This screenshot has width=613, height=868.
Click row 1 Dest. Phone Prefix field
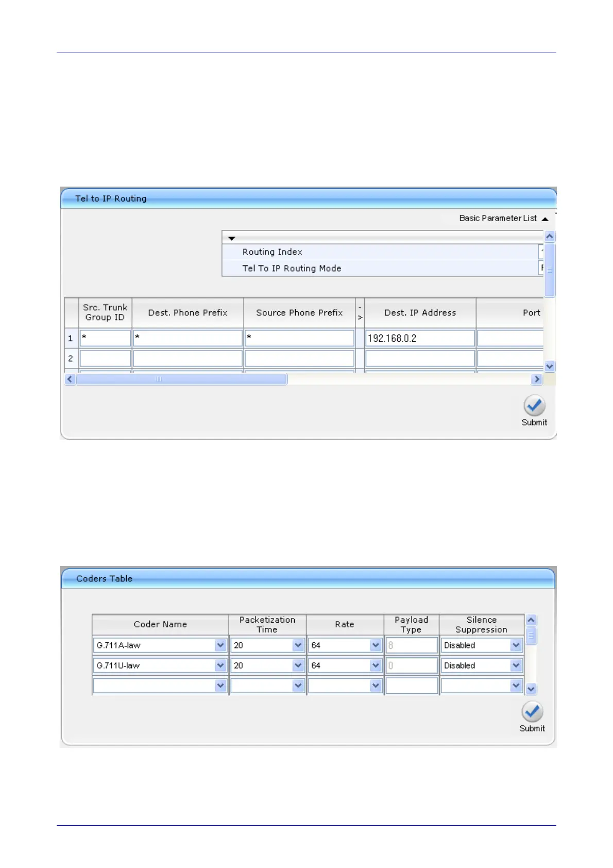tap(188, 338)
